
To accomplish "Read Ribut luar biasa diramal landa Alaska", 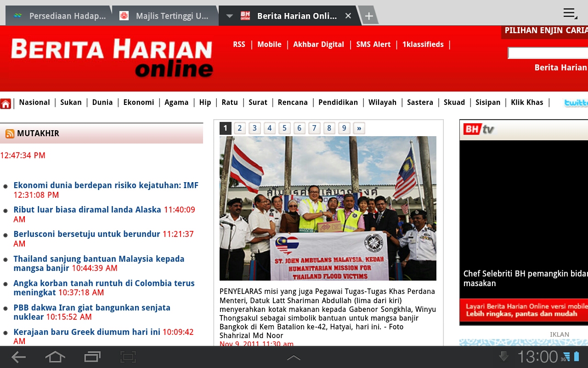I will 87,210.
